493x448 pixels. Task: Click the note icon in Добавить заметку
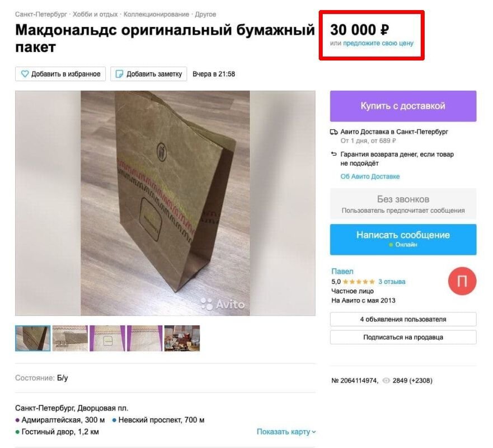120,74
